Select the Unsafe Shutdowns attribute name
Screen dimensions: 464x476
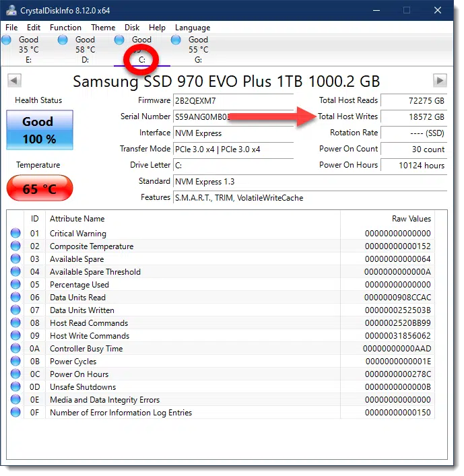83,387
